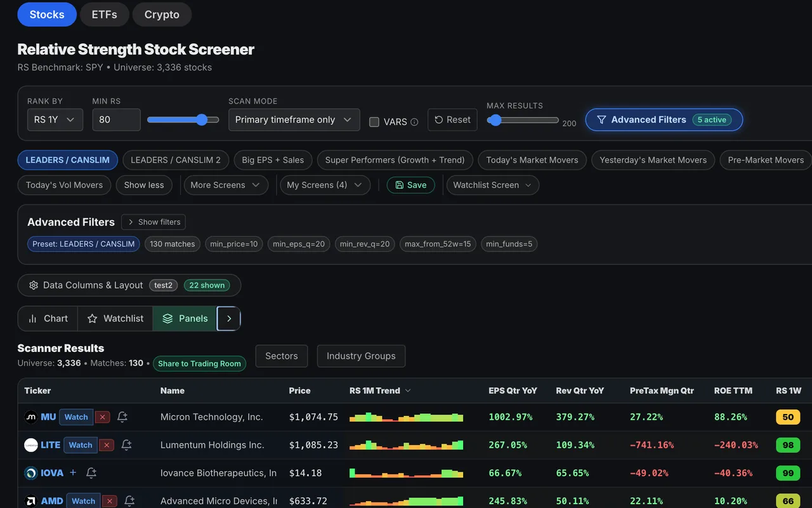The width and height of the screenshot is (812, 508).
Task: Expand the More Screens dropdown
Action: click(225, 185)
